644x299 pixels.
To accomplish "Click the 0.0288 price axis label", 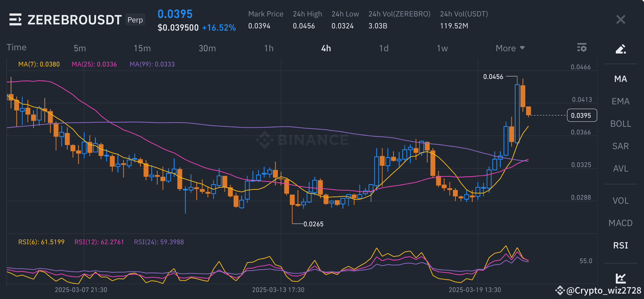I will [581, 198].
